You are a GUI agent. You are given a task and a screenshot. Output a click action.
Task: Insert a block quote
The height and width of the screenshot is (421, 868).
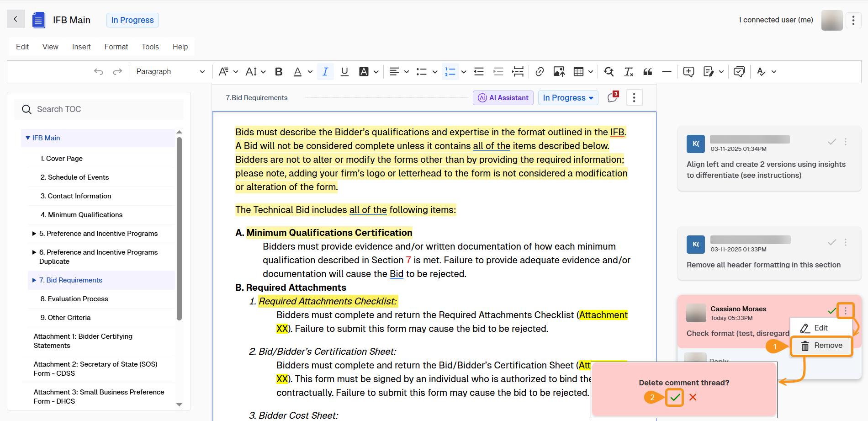point(648,72)
